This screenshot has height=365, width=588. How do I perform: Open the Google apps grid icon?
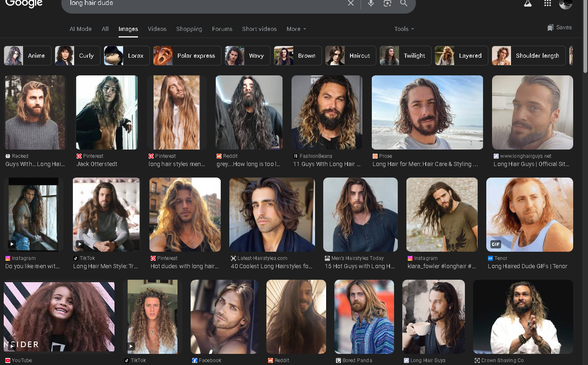[547, 4]
